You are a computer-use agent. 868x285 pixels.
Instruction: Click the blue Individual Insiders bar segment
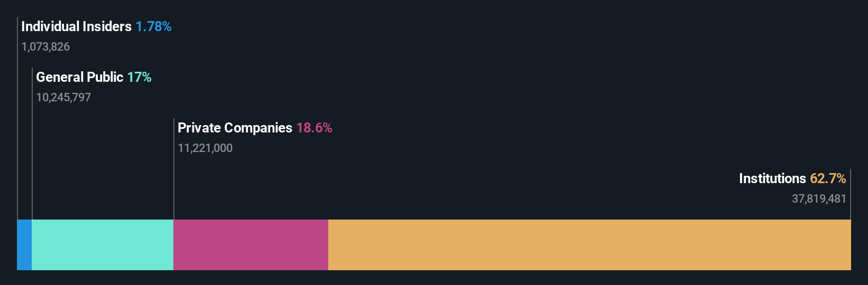[24, 245]
